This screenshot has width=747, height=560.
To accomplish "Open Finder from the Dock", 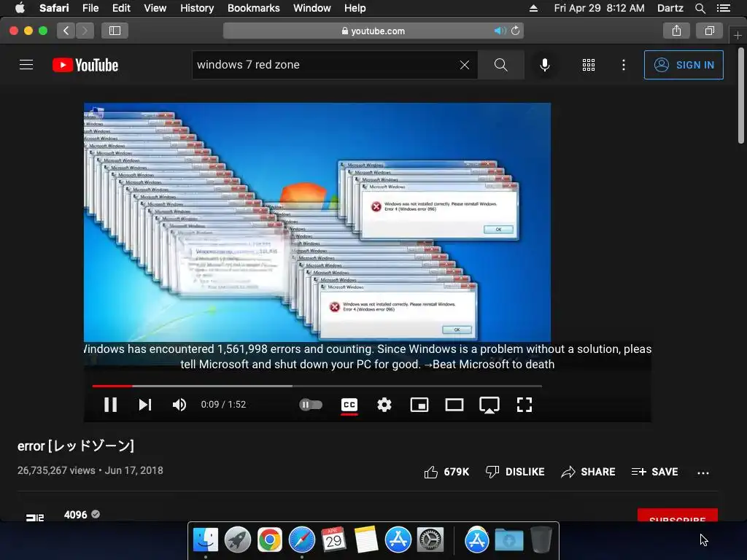I will 205,540.
